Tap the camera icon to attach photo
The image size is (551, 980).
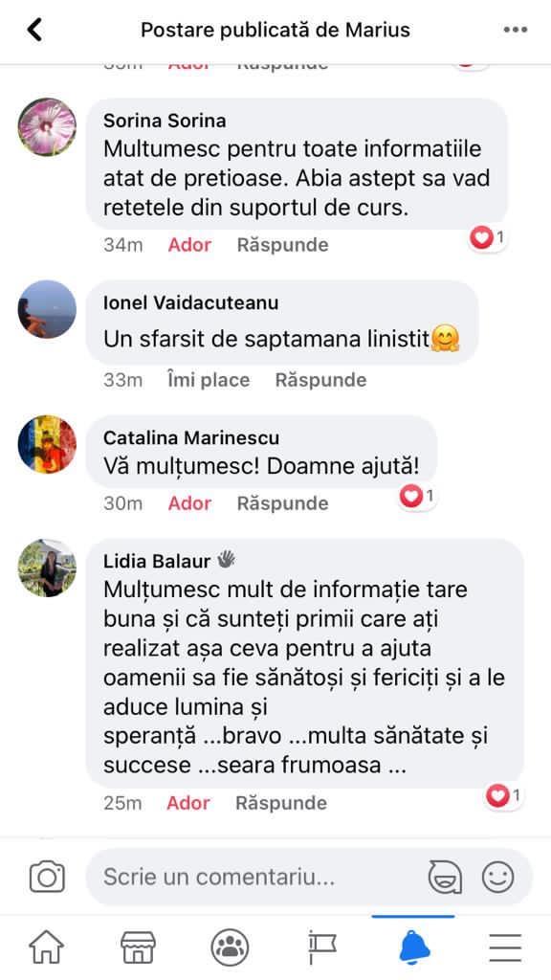[x=47, y=877]
